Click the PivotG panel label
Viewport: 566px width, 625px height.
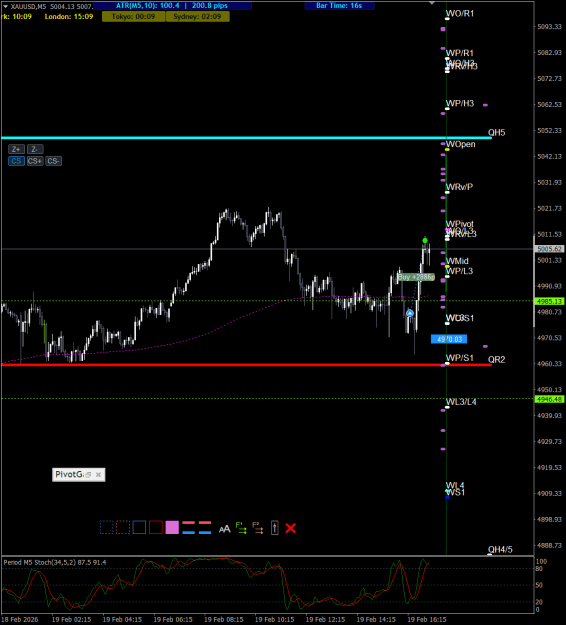tap(69, 474)
